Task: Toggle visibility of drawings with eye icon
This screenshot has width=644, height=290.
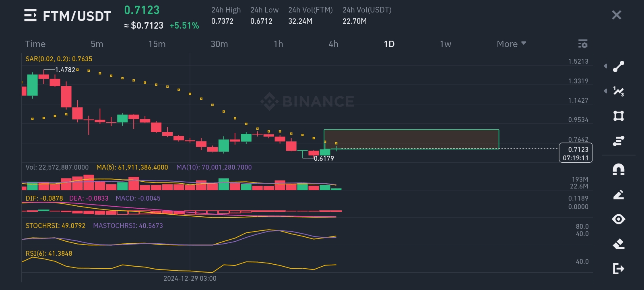Action: click(x=619, y=219)
